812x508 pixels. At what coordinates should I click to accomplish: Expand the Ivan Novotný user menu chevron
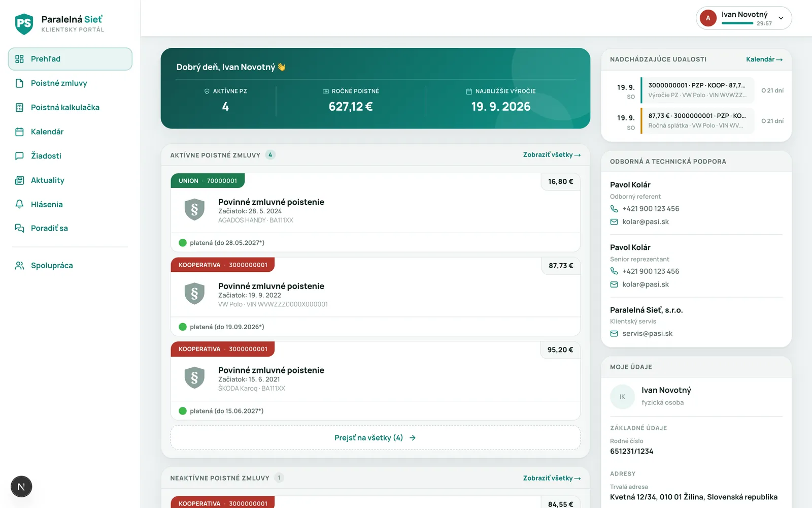[781, 18]
